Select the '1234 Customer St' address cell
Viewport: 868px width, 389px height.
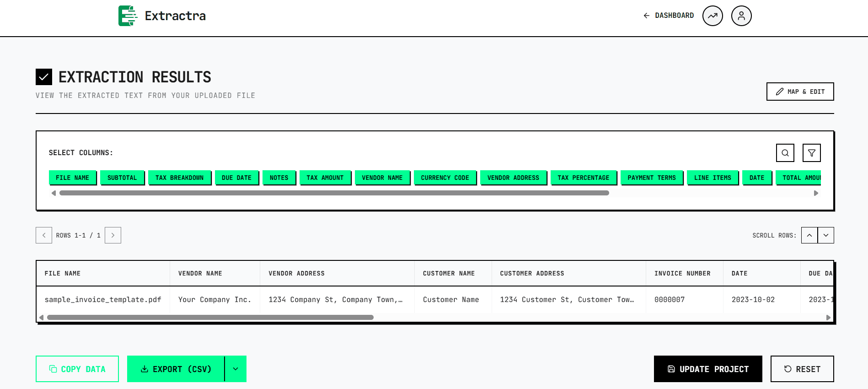coord(569,300)
